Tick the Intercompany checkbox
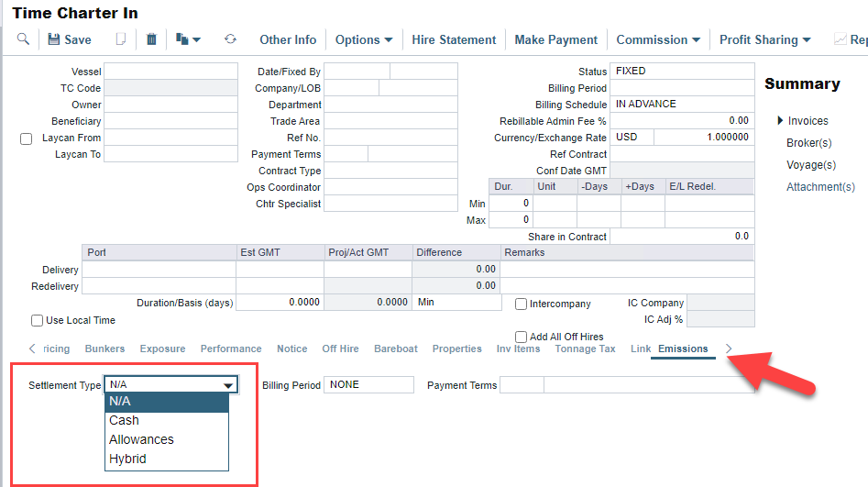Screen dimensions: 868x487 (x=522, y=304)
